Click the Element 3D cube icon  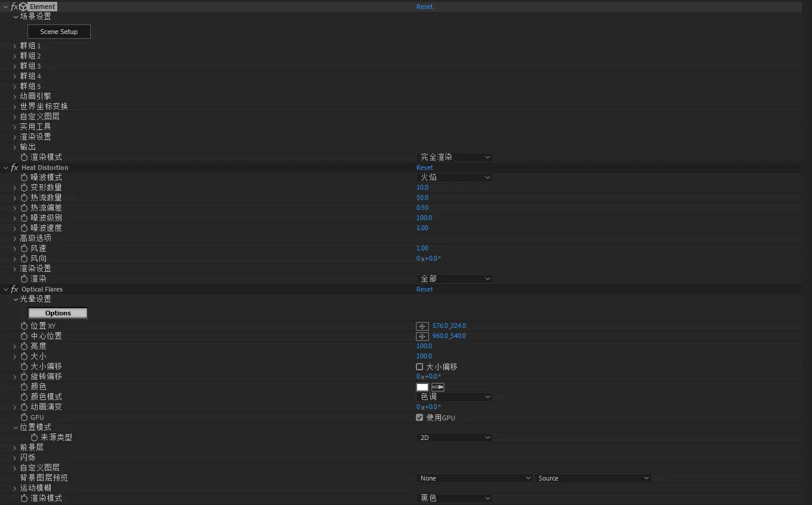23,7
